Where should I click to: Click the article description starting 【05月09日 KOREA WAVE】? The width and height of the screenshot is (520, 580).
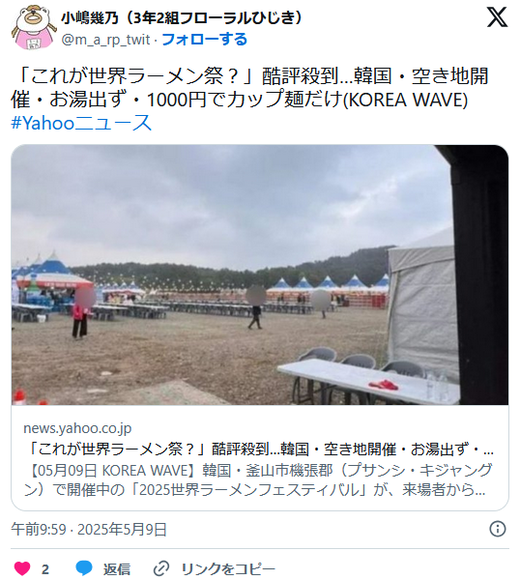258,480
